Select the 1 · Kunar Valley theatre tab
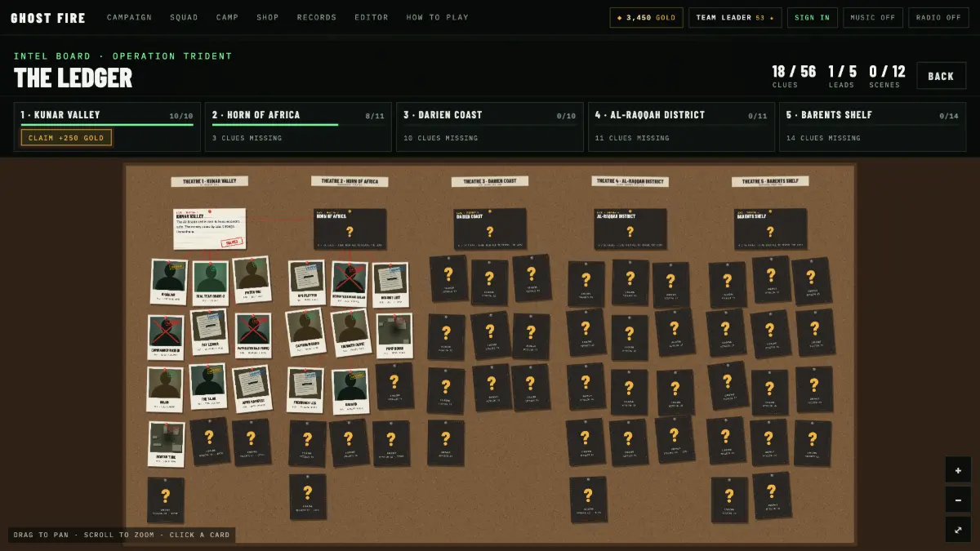This screenshot has height=551, width=980. click(106, 127)
